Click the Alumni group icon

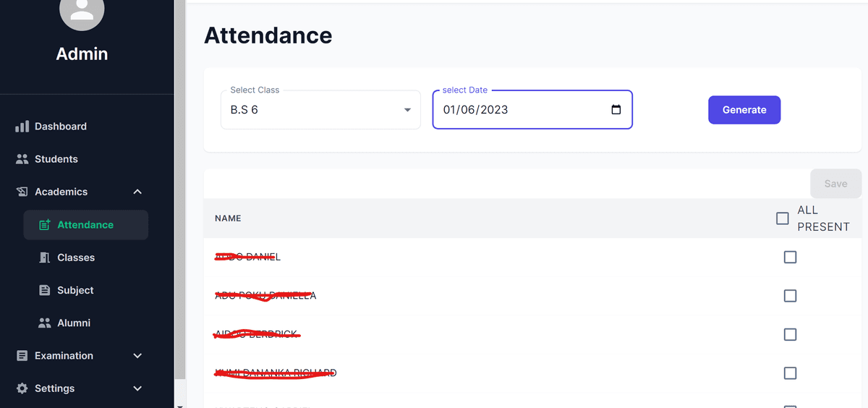tap(44, 323)
